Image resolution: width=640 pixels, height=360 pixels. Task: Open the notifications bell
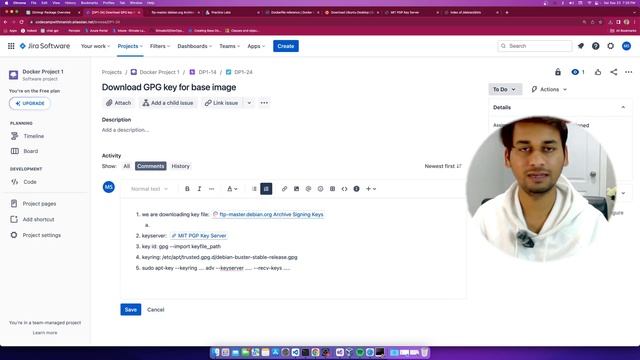[x=581, y=46]
